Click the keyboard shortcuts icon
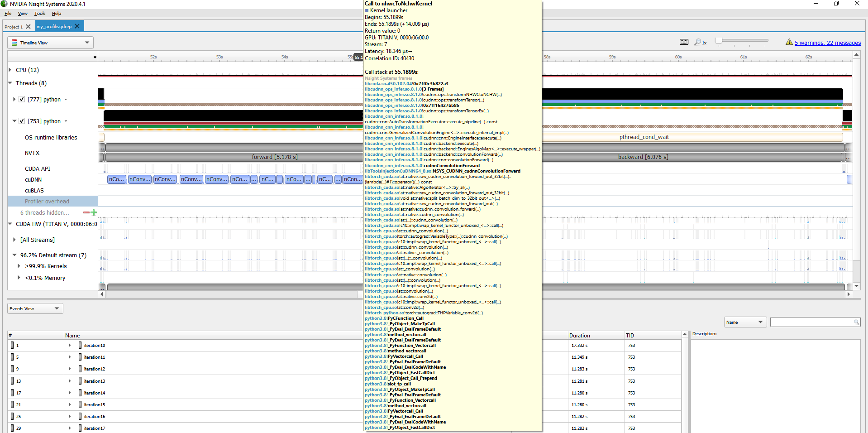 [684, 42]
